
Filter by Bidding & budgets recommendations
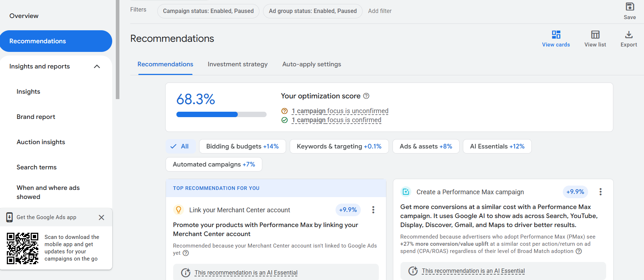[242, 146]
